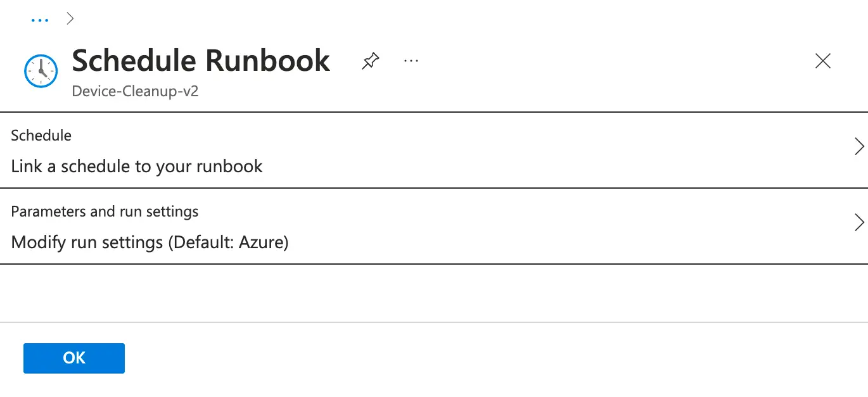Open Modify run settings (Default: Azure)
Viewport: 868px width, 397px height.
(150, 242)
